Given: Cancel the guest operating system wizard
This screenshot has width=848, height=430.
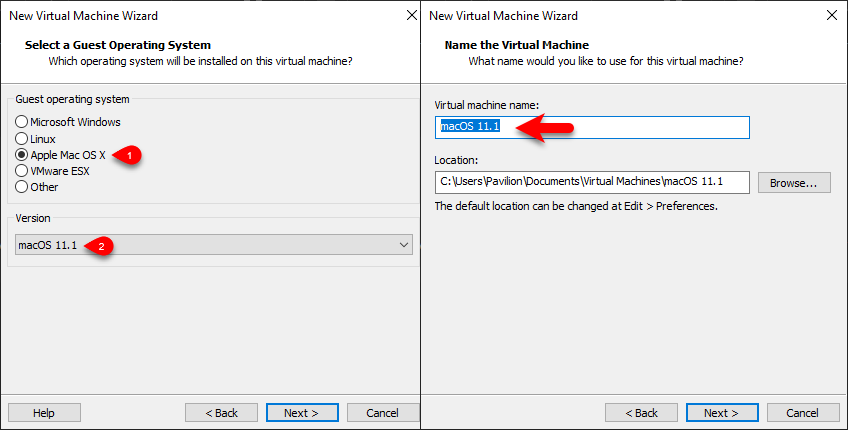Looking at the screenshot, I should click(382, 413).
